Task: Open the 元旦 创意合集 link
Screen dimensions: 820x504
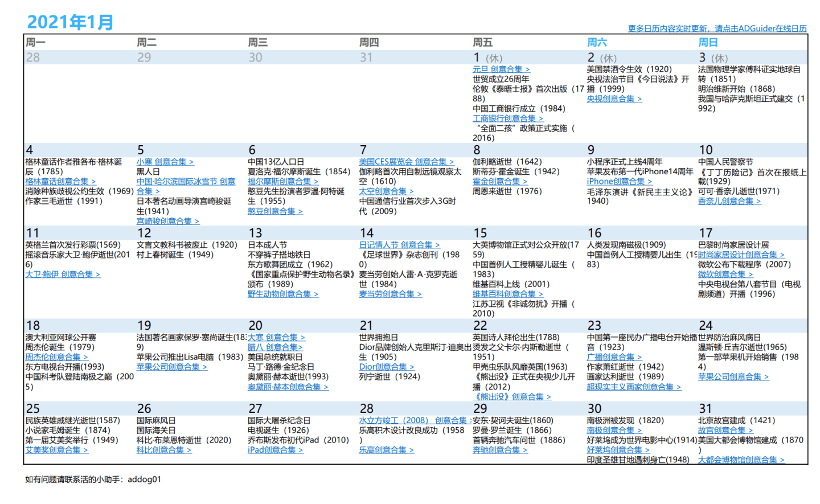Action: [501, 69]
